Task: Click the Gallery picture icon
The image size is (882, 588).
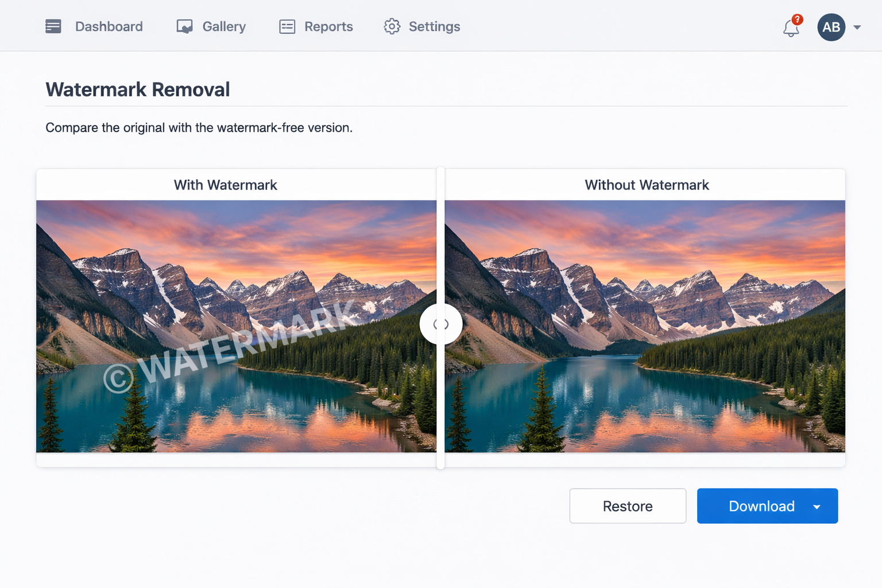Action: point(184,27)
